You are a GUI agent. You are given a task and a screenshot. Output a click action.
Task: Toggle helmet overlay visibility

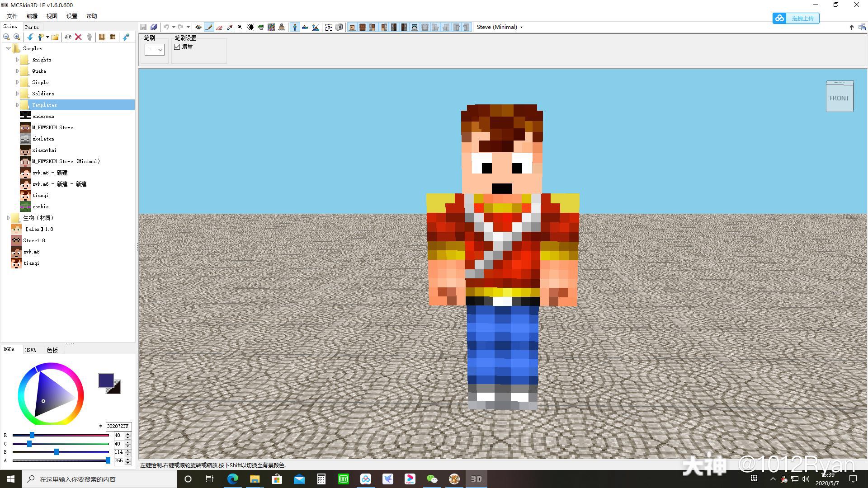click(x=415, y=27)
